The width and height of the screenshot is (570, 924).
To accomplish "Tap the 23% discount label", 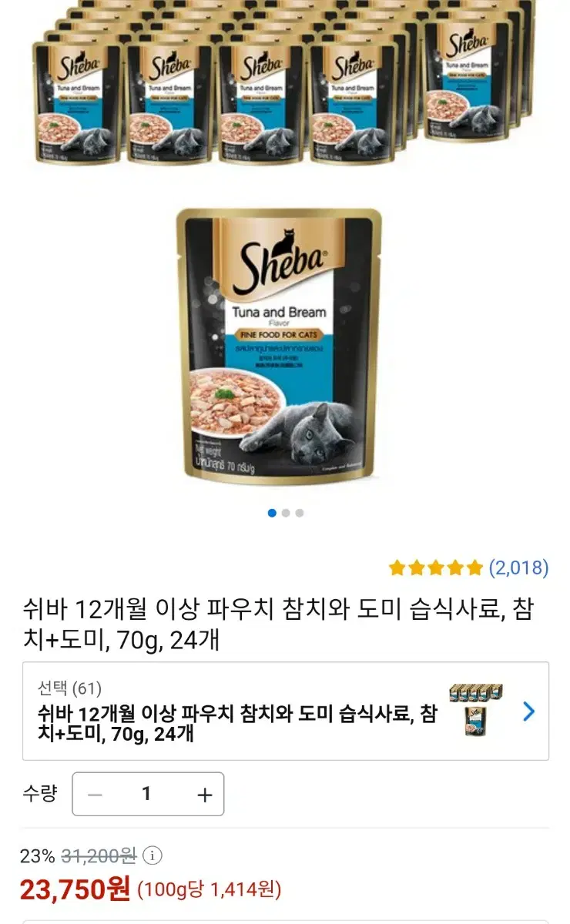I will pos(38,855).
